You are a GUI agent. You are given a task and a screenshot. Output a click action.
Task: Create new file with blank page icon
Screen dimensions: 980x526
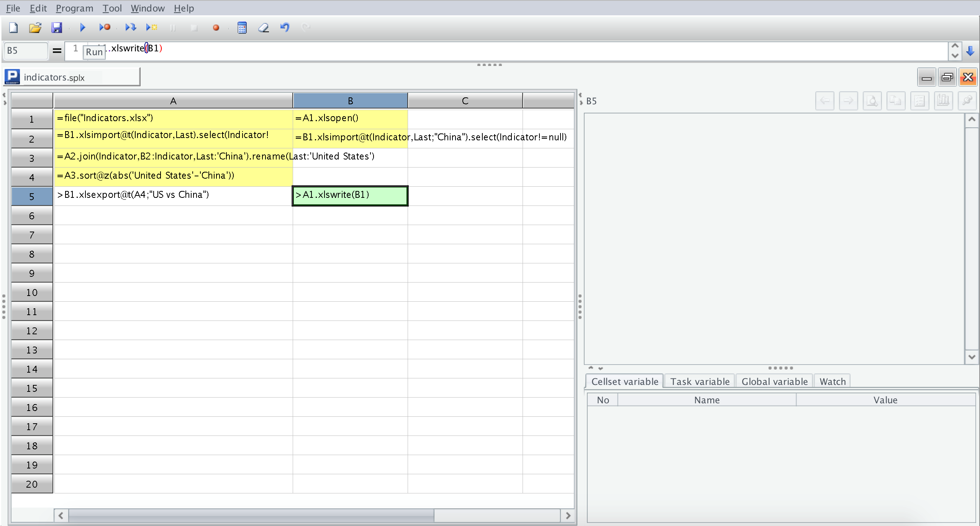point(13,27)
